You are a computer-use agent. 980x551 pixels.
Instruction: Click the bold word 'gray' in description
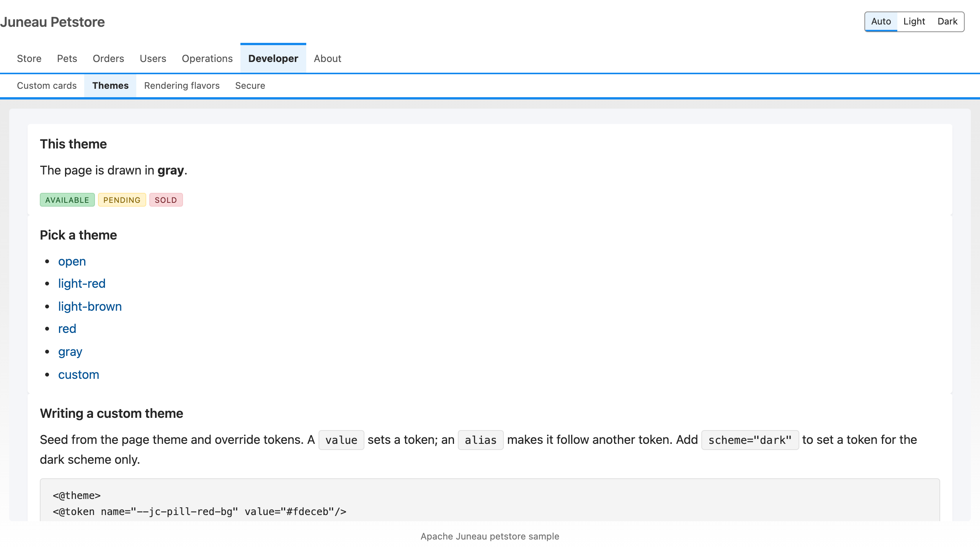tap(171, 171)
